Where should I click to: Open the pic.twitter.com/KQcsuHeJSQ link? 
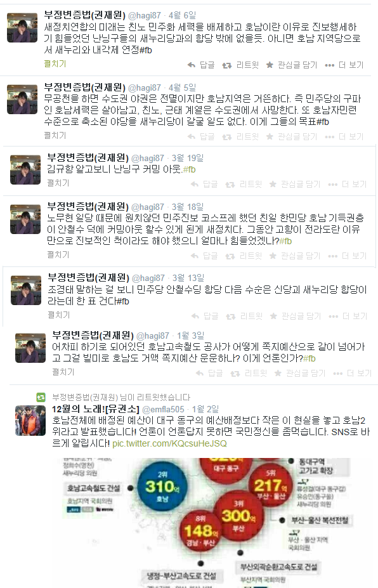click(169, 443)
